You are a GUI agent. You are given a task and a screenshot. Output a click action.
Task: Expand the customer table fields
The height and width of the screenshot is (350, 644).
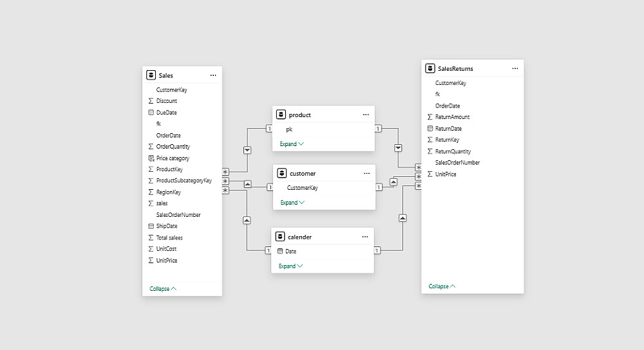(x=292, y=203)
